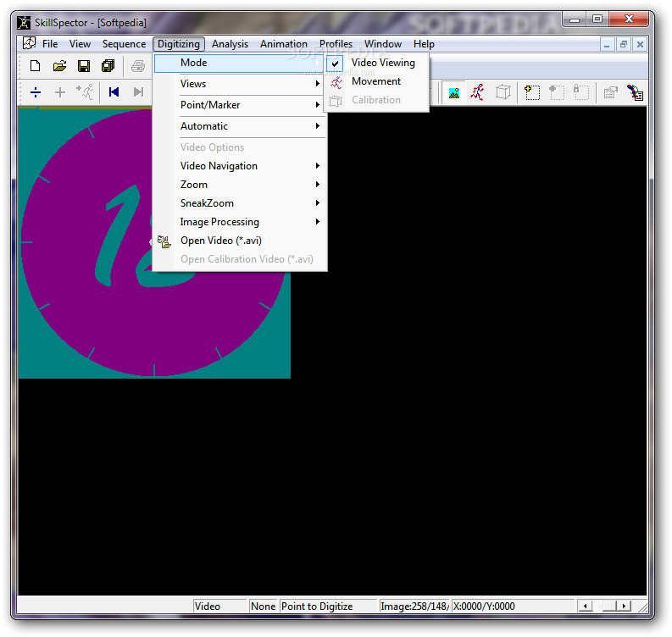Click the Print toolbar icon
Image resolution: width=672 pixels, height=637 pixels.
click(x=138, y=66)
